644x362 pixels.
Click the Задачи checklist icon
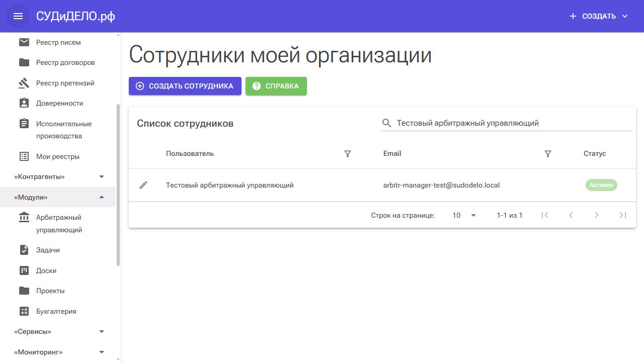tap(24, 250)
